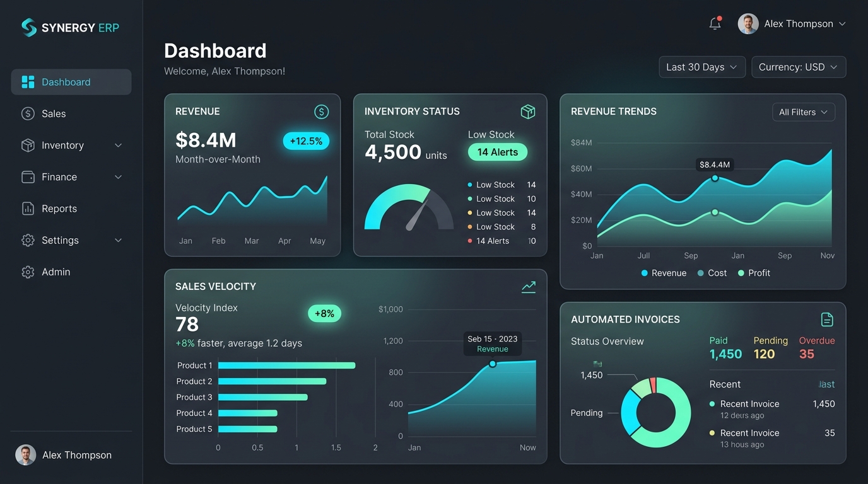Click the Product 1 bar in Sales Velocity

[286, 366]
